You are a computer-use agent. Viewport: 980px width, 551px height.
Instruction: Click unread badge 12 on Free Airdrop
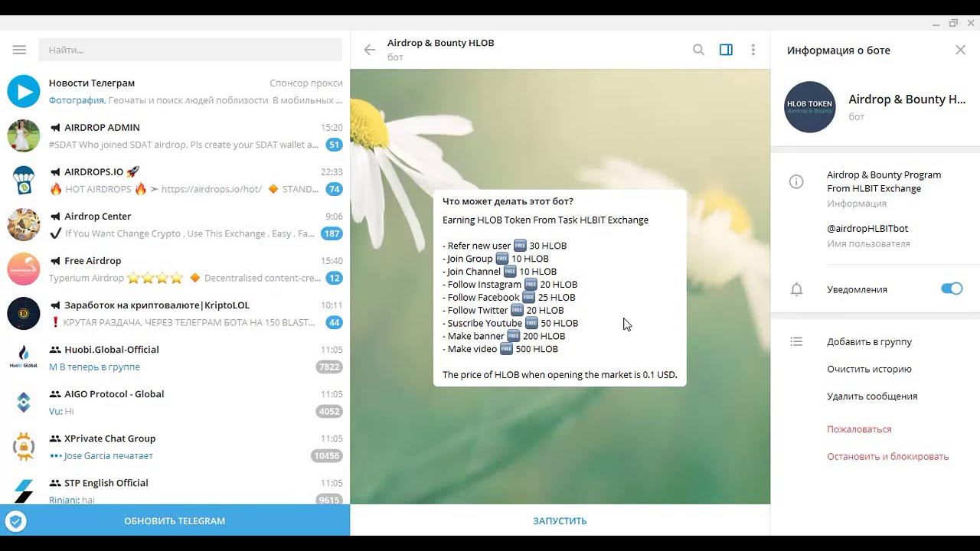point(334,278)
